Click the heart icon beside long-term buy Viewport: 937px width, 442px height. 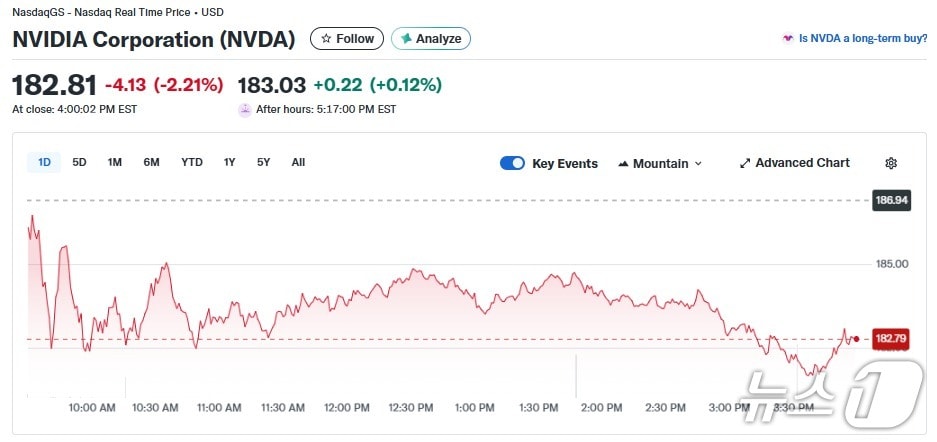tap(787, 39)
